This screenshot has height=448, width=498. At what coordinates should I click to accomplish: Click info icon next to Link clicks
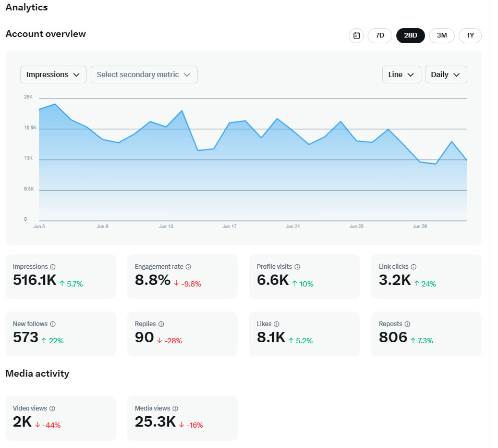[x=414, y=267]
